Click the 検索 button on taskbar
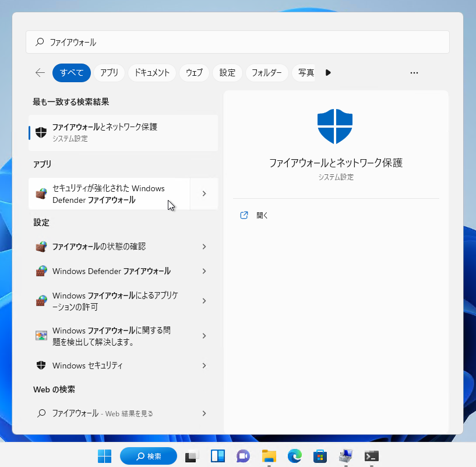Screen dimensions: 476x467 pyautogui.click(x=148, y=456)
